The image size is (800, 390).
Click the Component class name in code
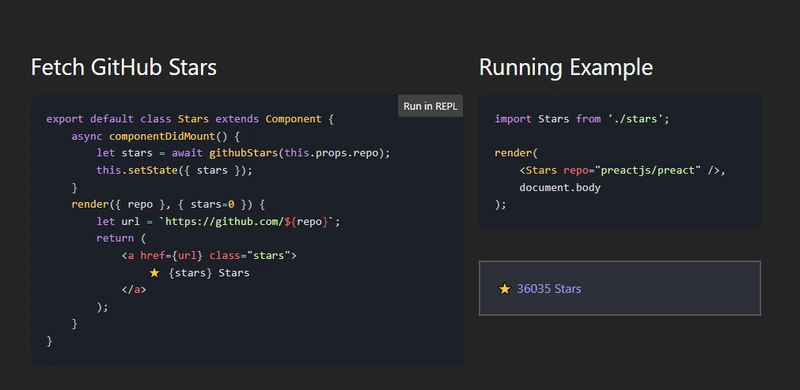coord(293,119)
